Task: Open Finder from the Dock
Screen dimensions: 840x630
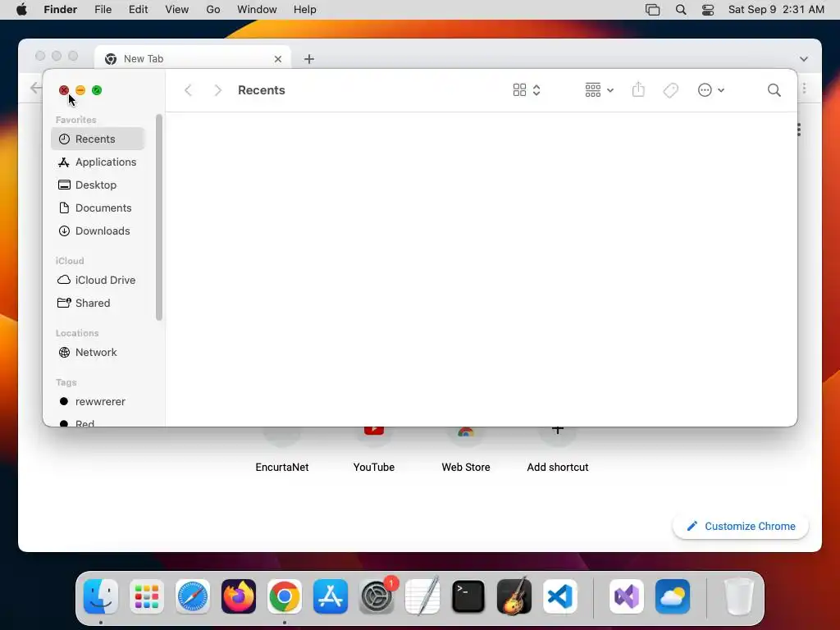Action: (x=101, y=596)
